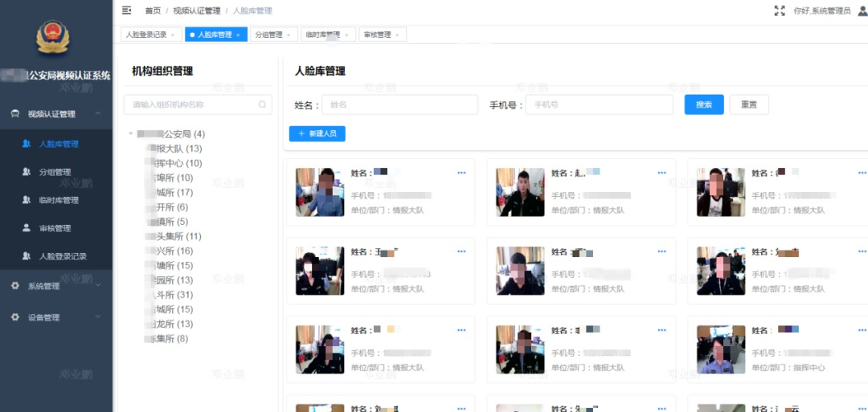Click the people icon beside 分组管理
The height and width of the screenshot is (412, 868).
coord(26,172)
